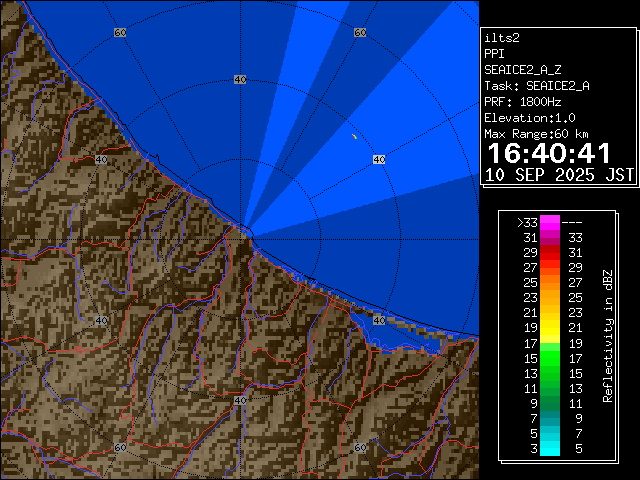Click the bright green 15 dBZ swatch

[550, 357]
